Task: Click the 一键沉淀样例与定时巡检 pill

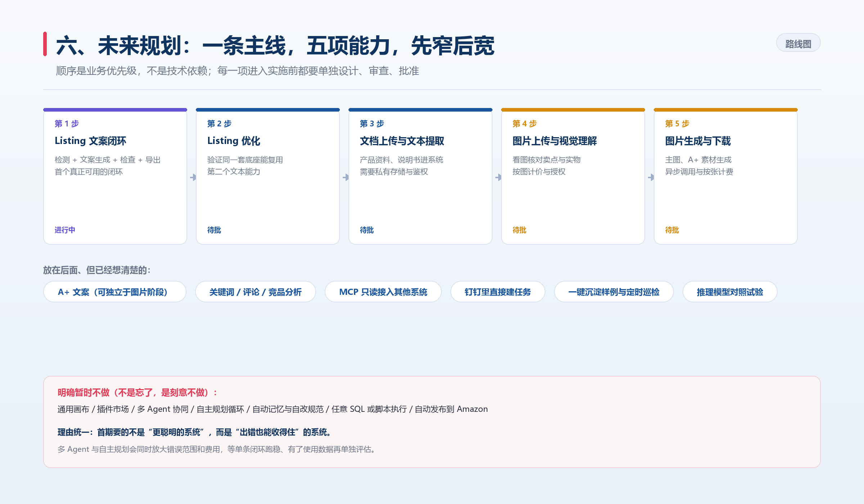Action: click(614, 292)
